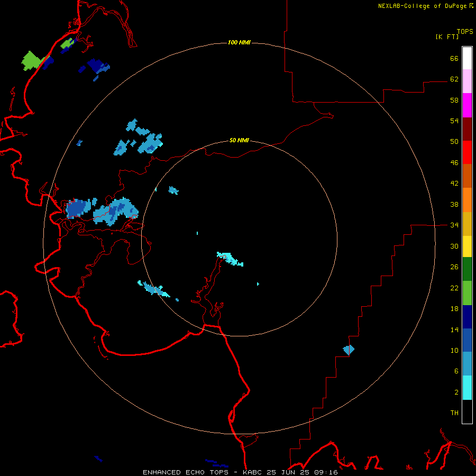
Task: Click the 38 value on the legend
Action: [454, 204]
